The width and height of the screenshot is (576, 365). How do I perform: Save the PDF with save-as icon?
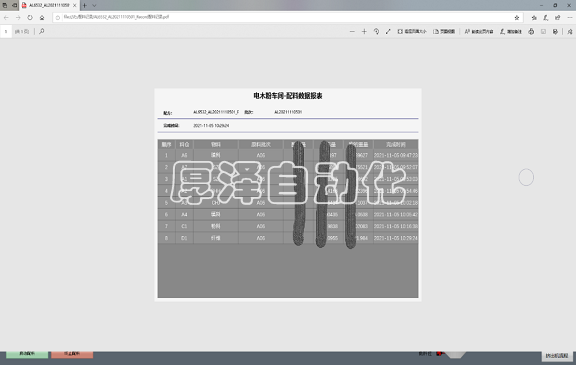coord(555,32)
